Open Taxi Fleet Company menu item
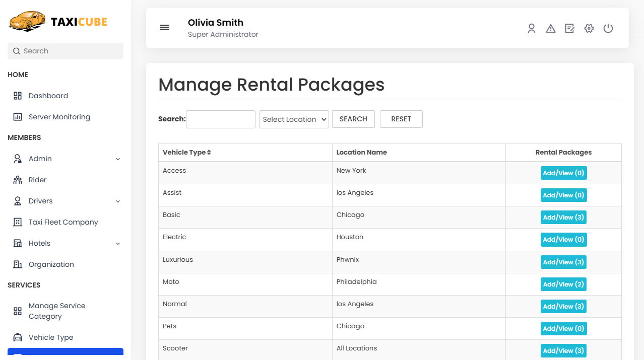644x360 pixels. tap(63, 222)
